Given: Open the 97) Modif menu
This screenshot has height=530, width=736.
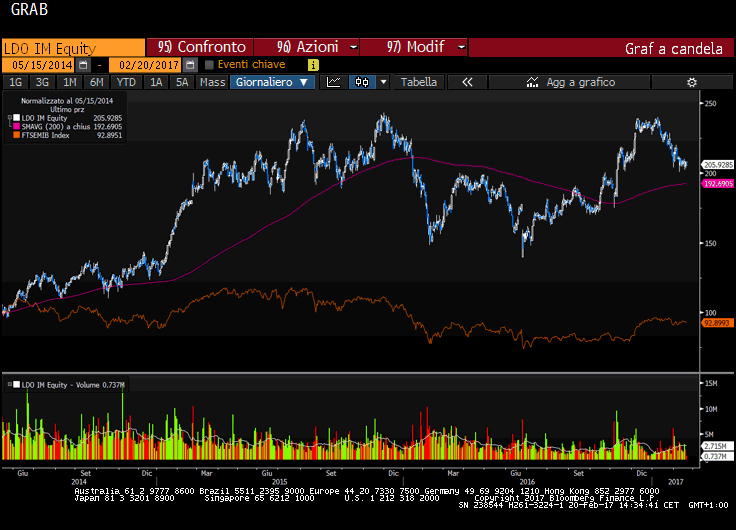Looking at the screenshot, I should 414,47.
